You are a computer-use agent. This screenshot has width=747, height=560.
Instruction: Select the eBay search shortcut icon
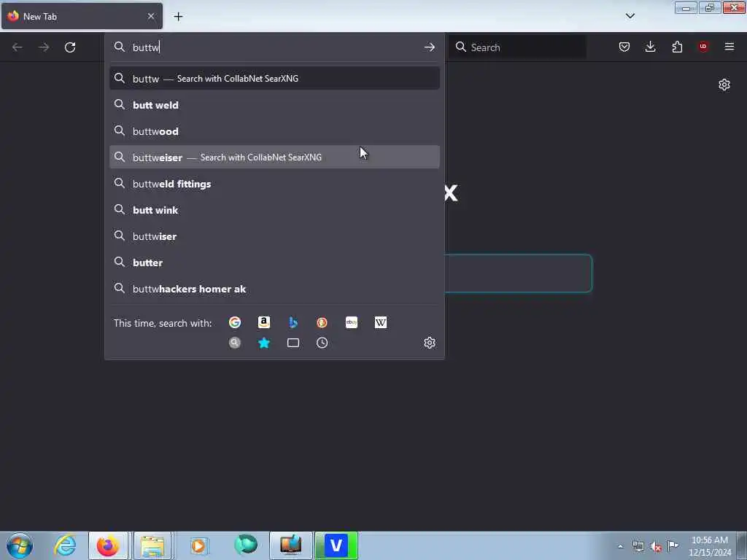coord(352,322)
